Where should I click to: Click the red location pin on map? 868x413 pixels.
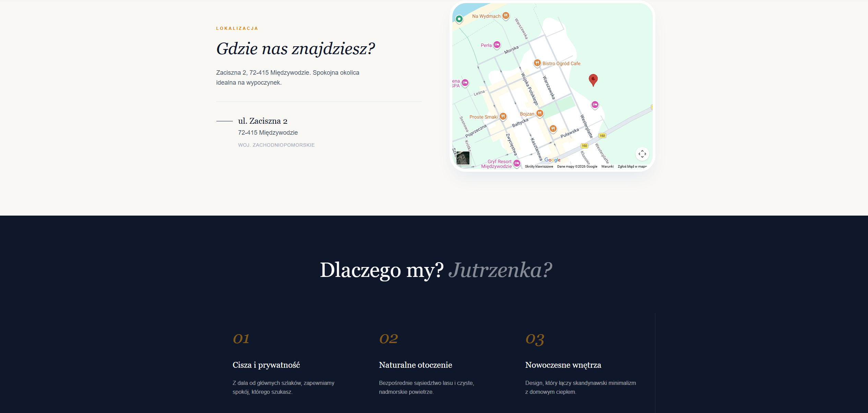[x=593, y=80]
